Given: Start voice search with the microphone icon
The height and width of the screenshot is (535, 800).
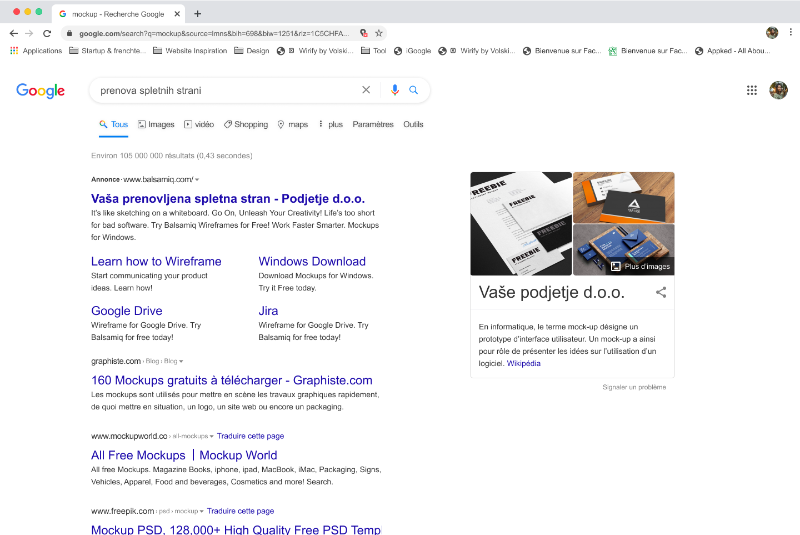Looking at the screenshot, I should (x=394, y=90).
